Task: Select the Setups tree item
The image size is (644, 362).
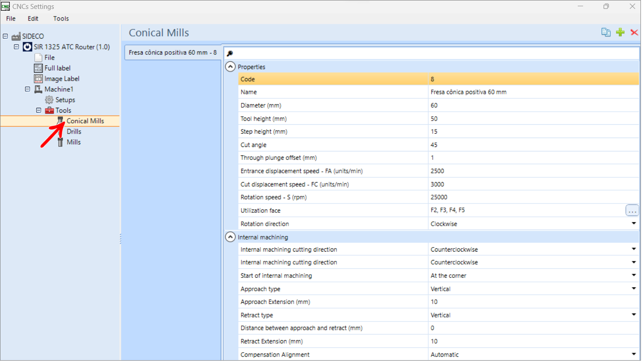Action: click(x=65, y=100)
